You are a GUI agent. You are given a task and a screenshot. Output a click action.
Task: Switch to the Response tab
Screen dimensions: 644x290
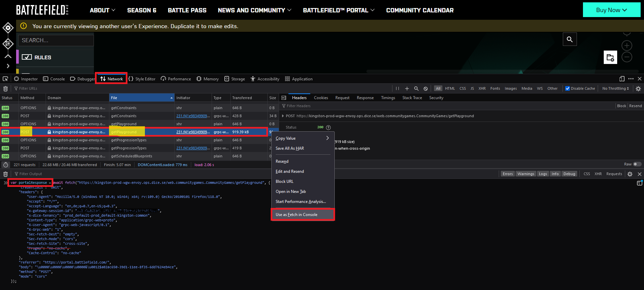click(365, 98)
